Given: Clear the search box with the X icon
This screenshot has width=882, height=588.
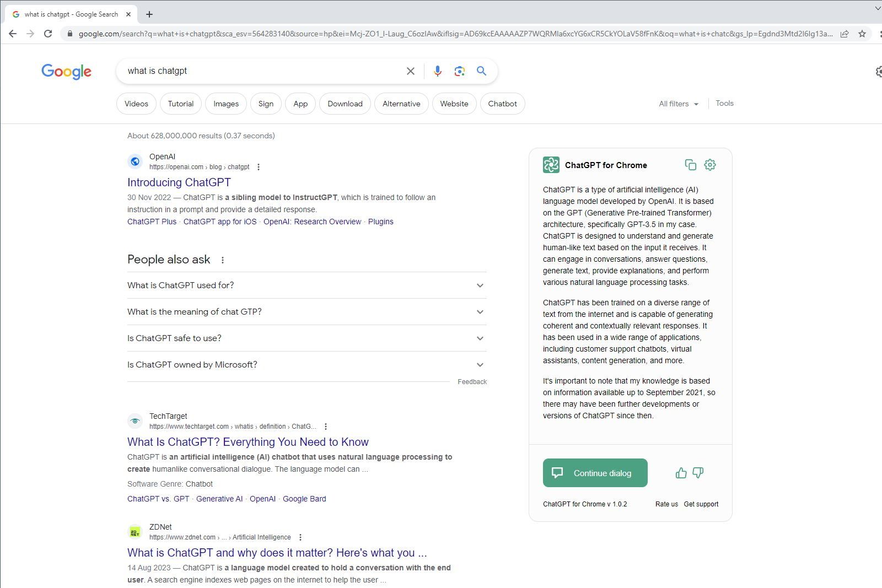Looking at the screenshot, I should [410, 71].
